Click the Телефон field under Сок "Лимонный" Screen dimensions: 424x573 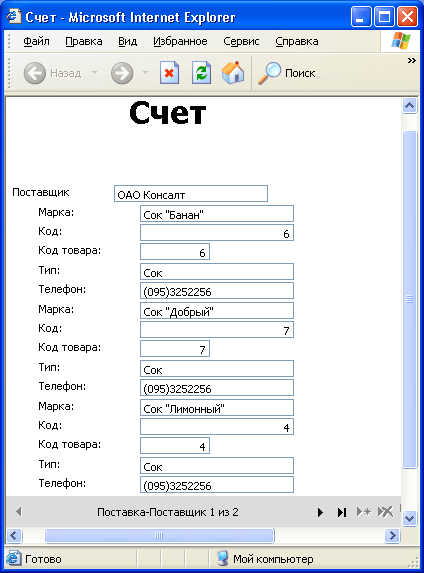coord(217,485)
